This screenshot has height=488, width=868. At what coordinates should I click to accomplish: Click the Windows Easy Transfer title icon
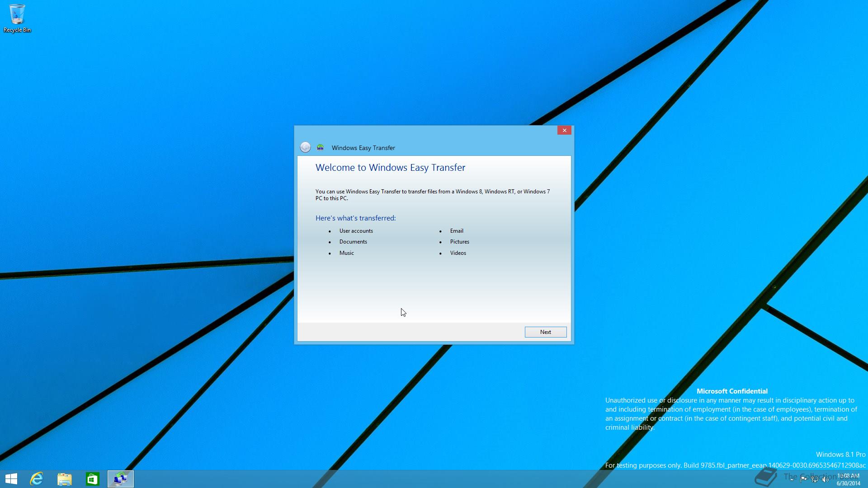[320, 147]
